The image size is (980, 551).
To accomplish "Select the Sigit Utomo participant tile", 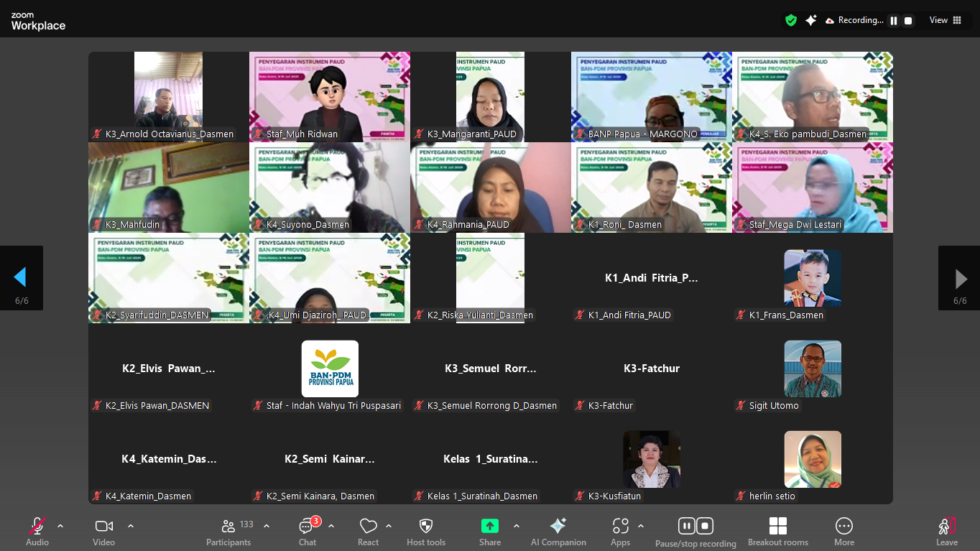I will pyautogui.click(x=813, y=369).
